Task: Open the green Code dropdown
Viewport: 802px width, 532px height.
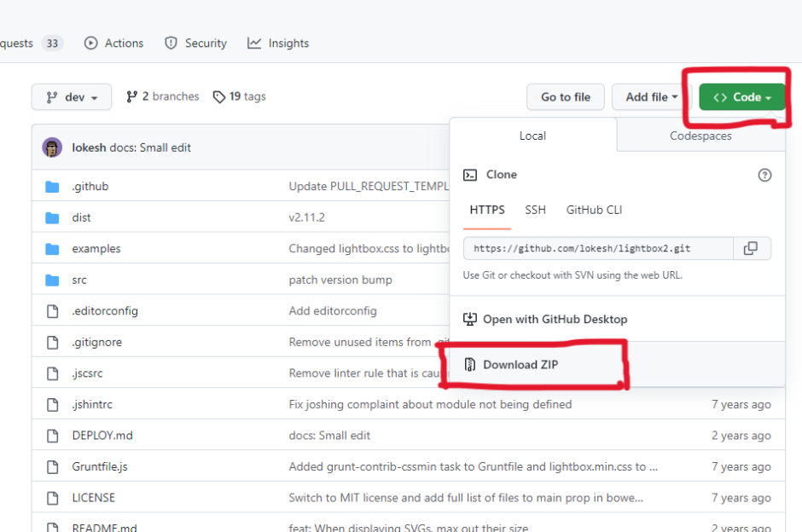Action: (741, 97)
